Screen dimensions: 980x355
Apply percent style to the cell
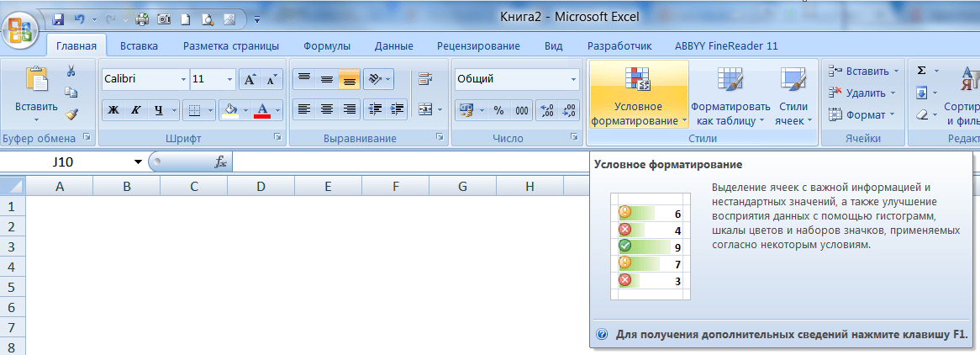(x=498, y=109)
